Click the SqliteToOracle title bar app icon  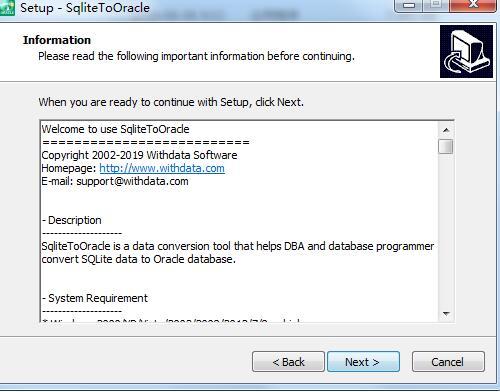coord(7,7)
